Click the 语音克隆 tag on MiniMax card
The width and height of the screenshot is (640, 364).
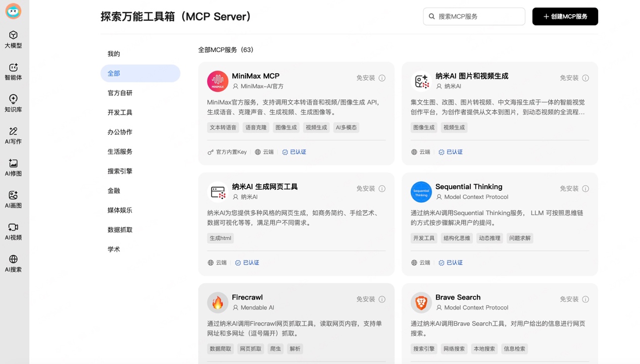pyautogui.click(x=256, y=128)
